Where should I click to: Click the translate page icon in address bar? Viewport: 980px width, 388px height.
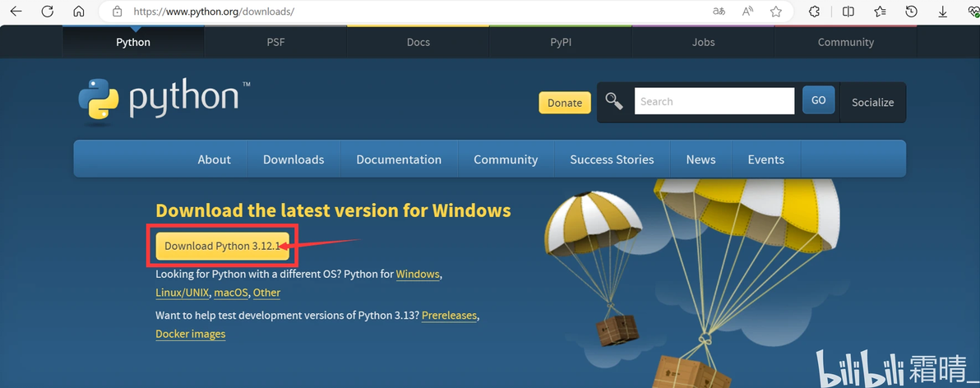coord(719,12)
